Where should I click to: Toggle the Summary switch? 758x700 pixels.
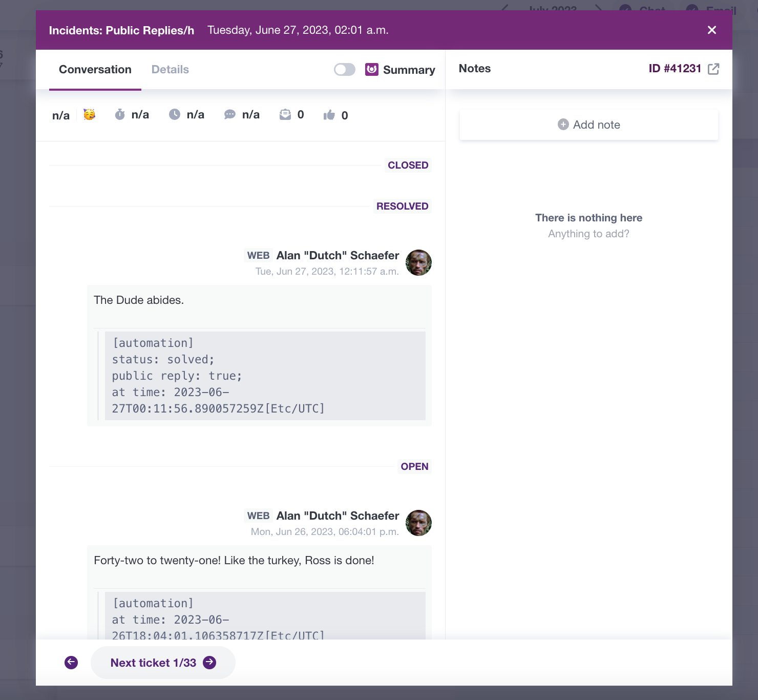pos(345,70)
